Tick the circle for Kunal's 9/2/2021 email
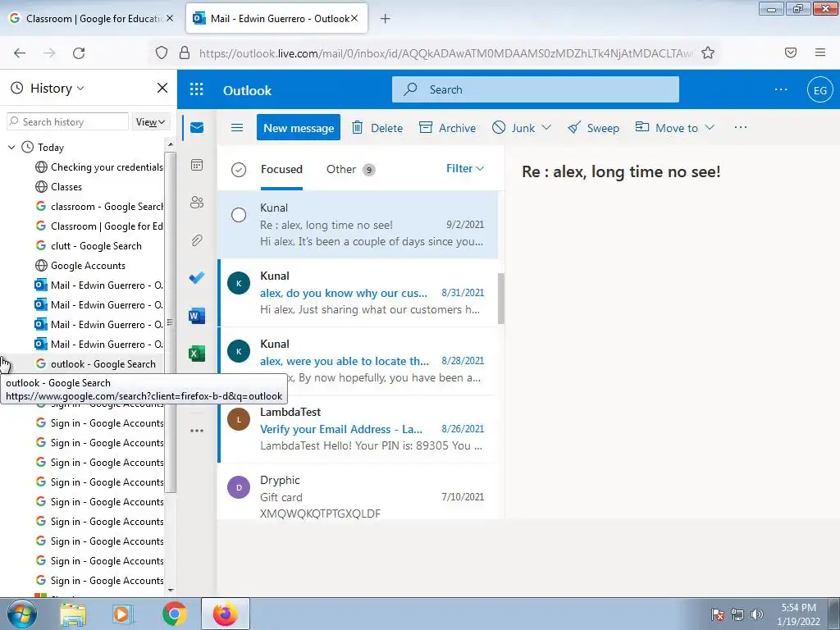The height and width of the screenshot is (630, 840). (x=239, y=215)
